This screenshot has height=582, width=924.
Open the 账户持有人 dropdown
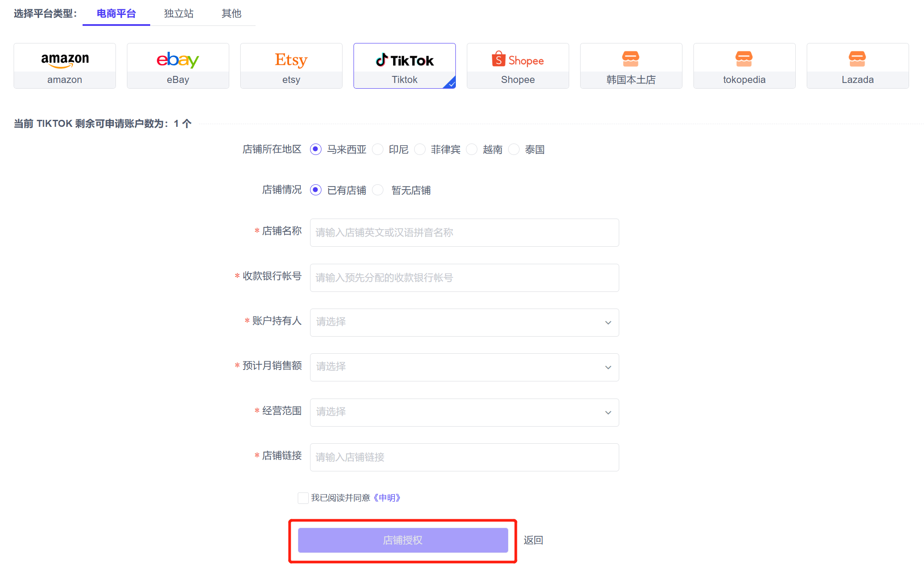464,323
